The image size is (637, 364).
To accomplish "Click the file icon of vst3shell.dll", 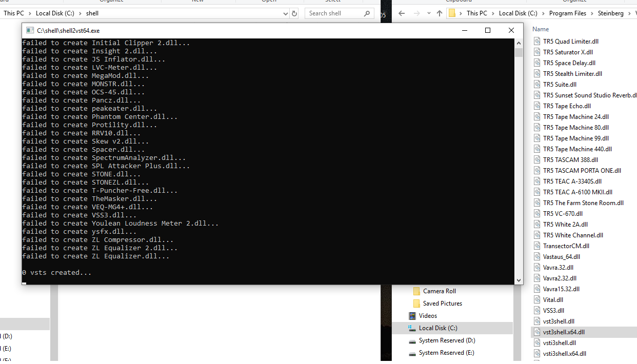I will [537, 321].
